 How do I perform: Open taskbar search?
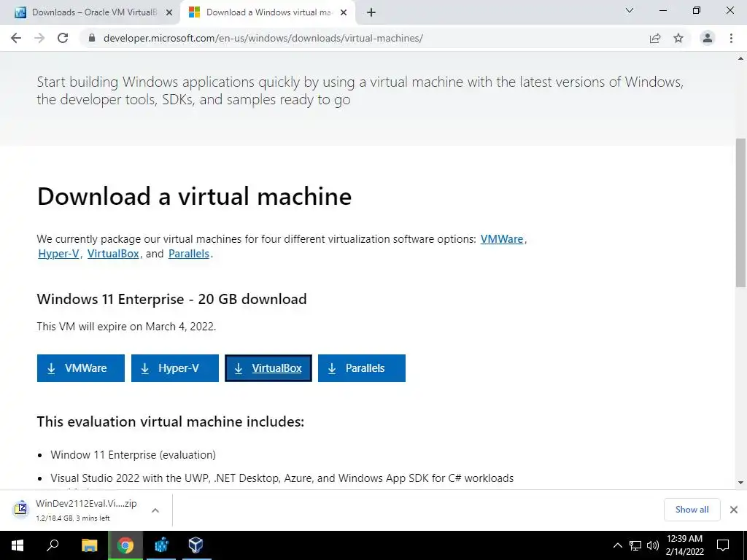pyautogui.click(x=53, y=545)
